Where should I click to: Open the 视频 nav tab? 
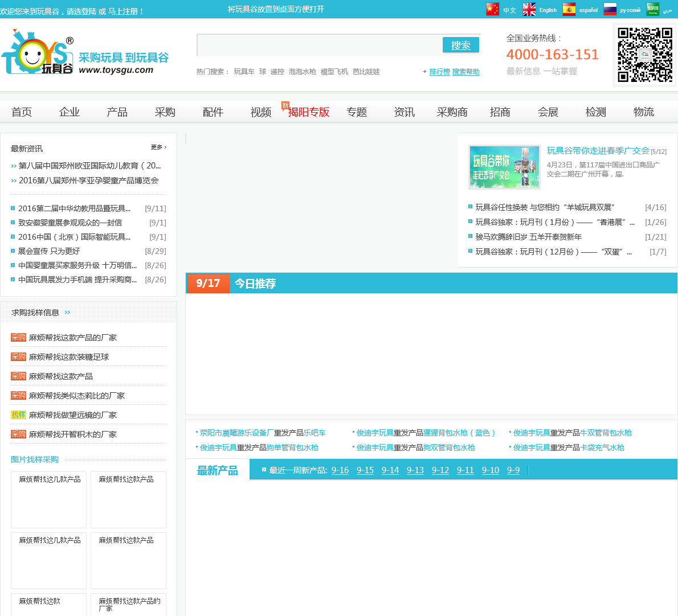(x=261, y=112)
